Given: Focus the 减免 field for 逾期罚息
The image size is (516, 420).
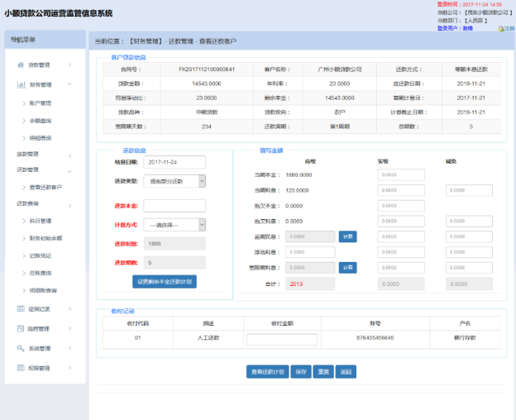Looking at the screenshot, I should [469, 236].
